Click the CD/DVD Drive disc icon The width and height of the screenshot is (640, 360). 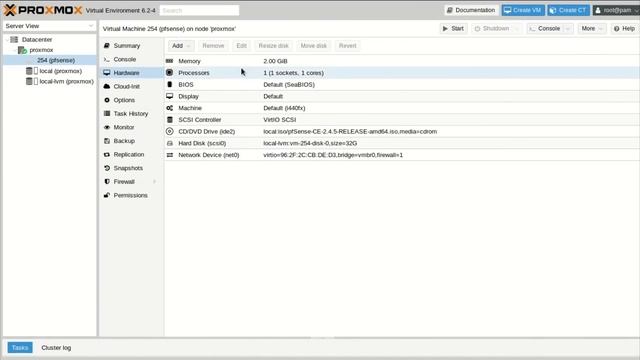tap(169, 131)
